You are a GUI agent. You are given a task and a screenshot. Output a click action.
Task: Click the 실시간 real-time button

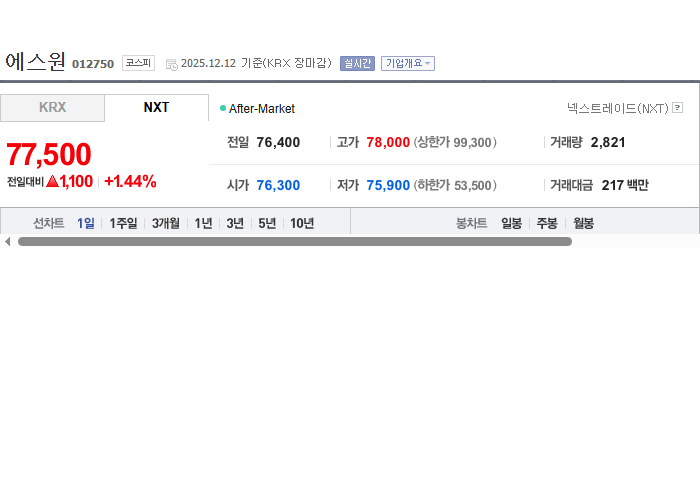(357, 63)
